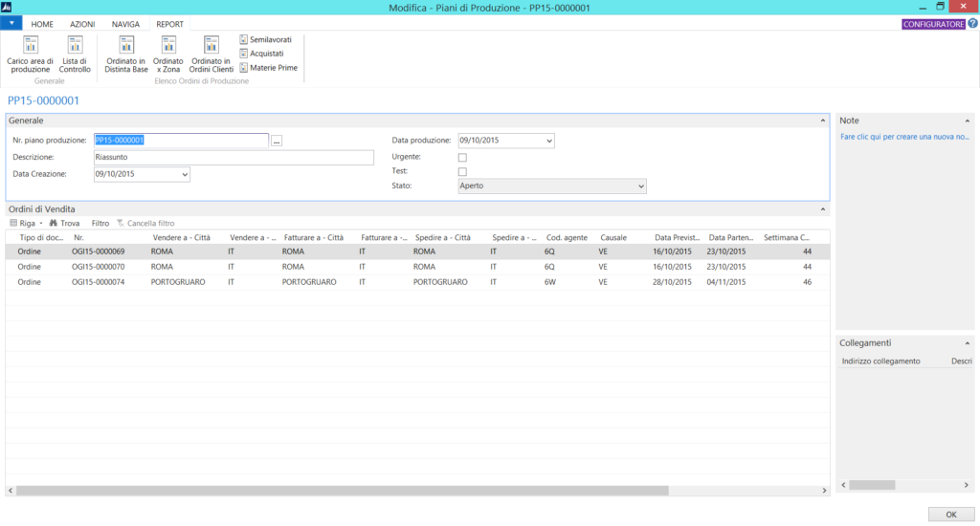This screenshot has height=526, width=980.
Task: Click the week 46 cell
Action: (807, 282)
